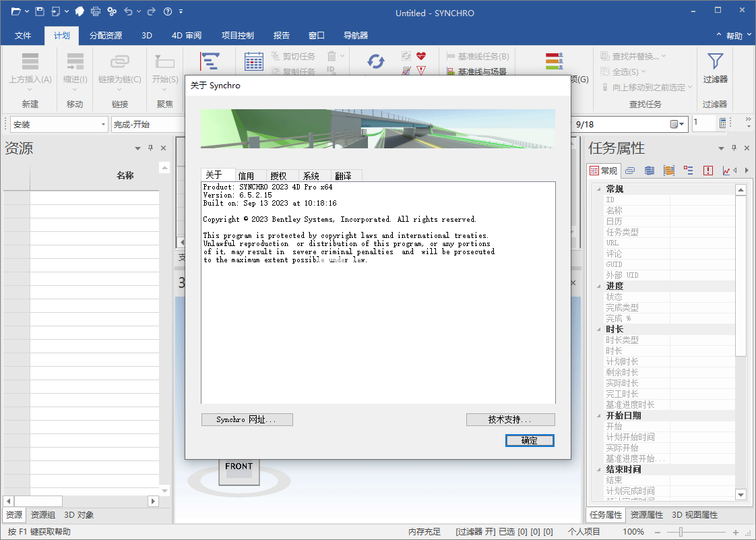Image resolution: width=756 pixels, height=540 pixels.
Task: Click the red heart health icon
Action: coord(421,56)
